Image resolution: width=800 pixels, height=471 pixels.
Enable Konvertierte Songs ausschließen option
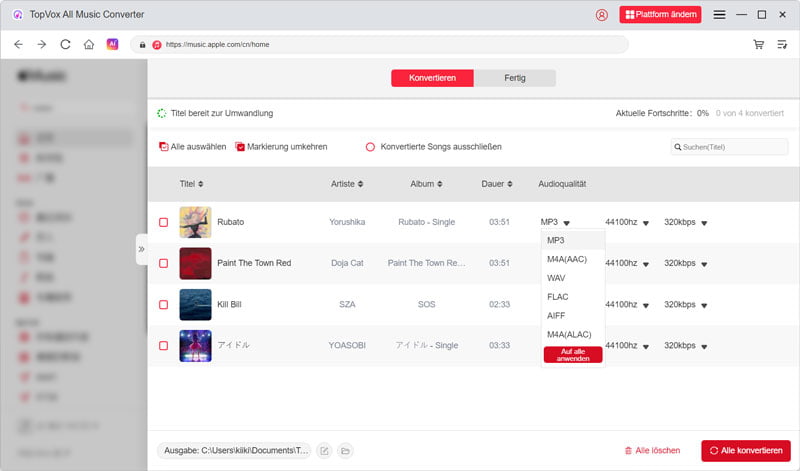[370, 147]
